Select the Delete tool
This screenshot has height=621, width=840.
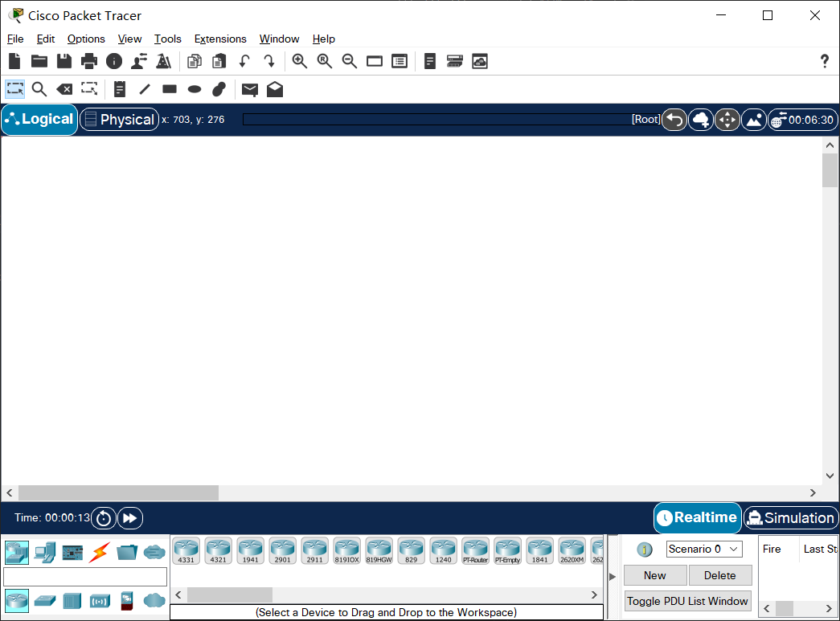[x=64, y=89]
